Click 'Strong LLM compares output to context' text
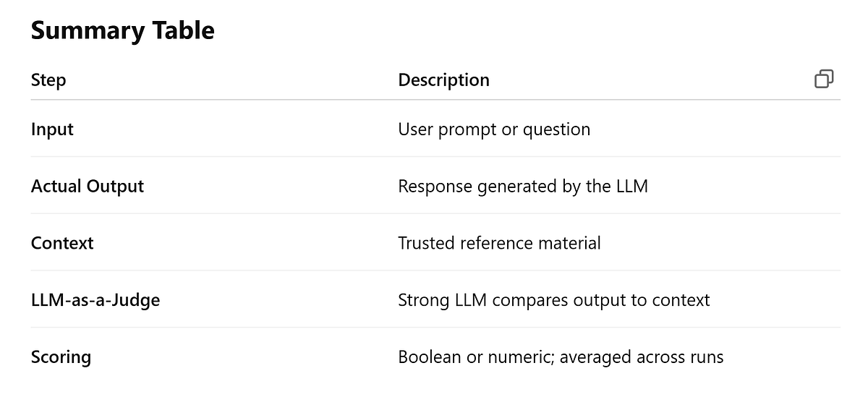 pos(554,300)
